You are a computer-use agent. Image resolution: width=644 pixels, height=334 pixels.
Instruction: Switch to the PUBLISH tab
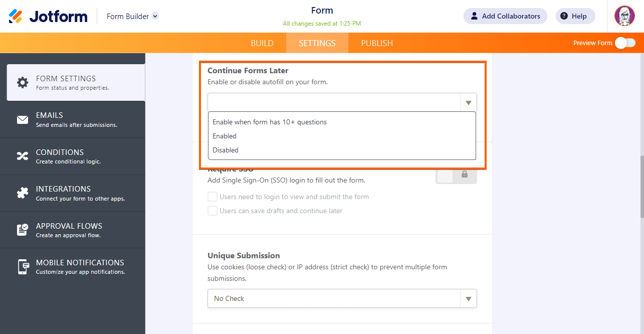pyautogui.click(x=377, y=43)
